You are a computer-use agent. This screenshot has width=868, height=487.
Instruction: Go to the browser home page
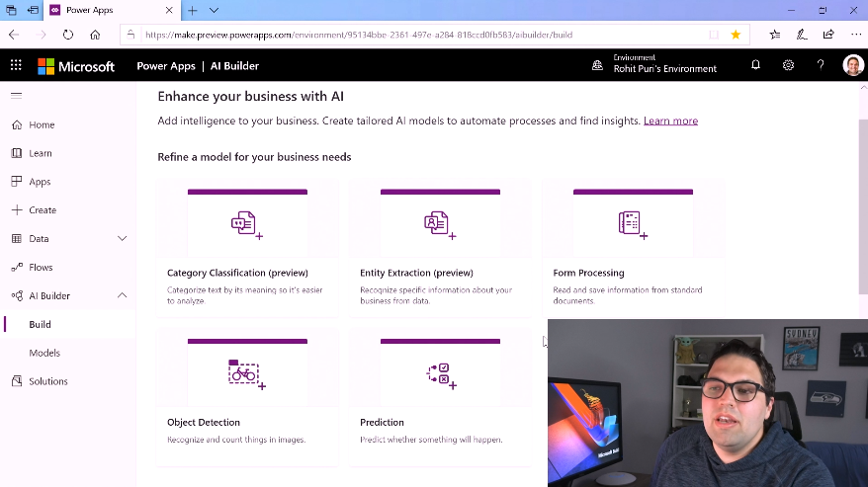95,35
